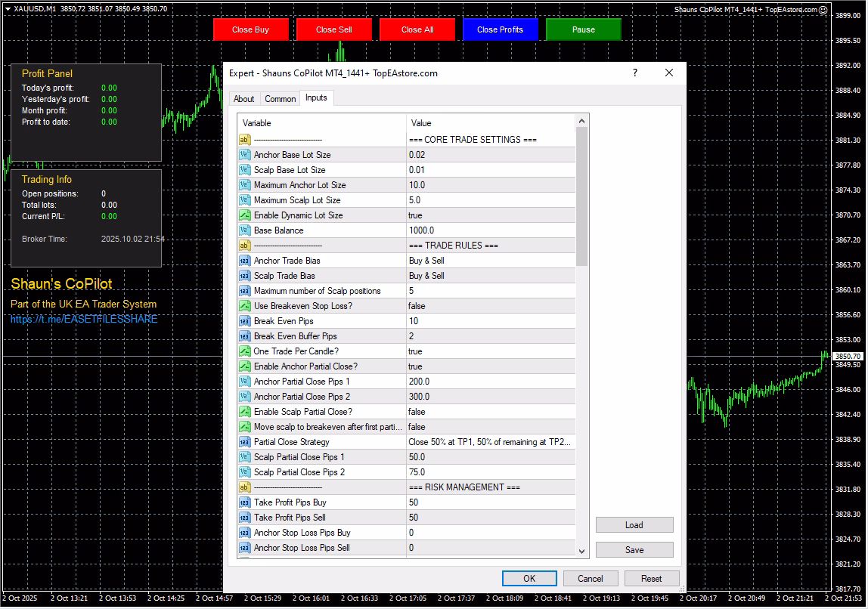
Task: Click the OK button
Action: click(529, 579)
